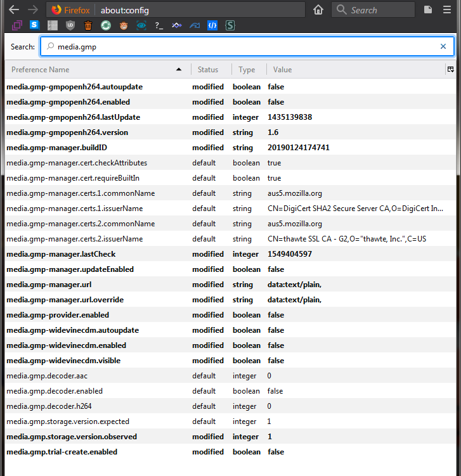Go back with the left arrow button

14,10
